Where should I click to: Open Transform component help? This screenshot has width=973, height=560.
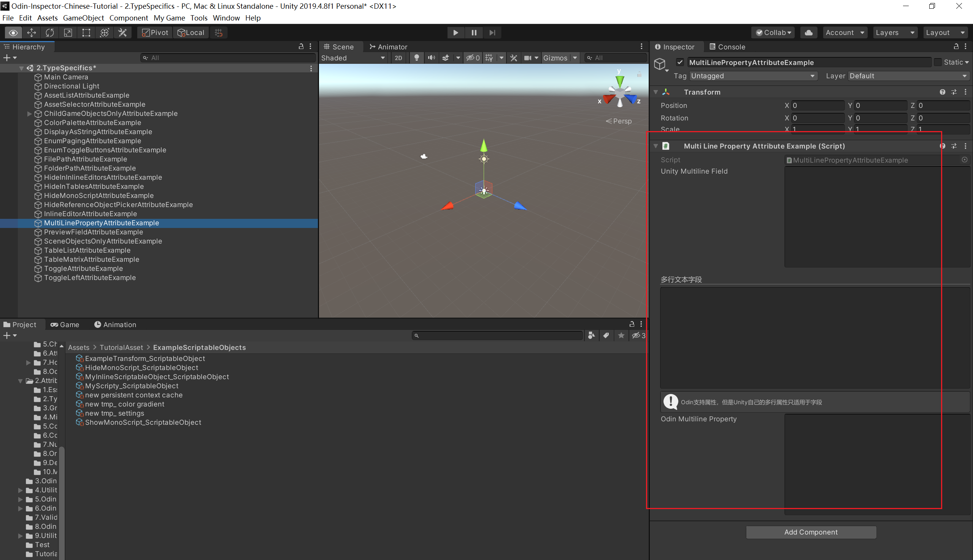point(942,92)
